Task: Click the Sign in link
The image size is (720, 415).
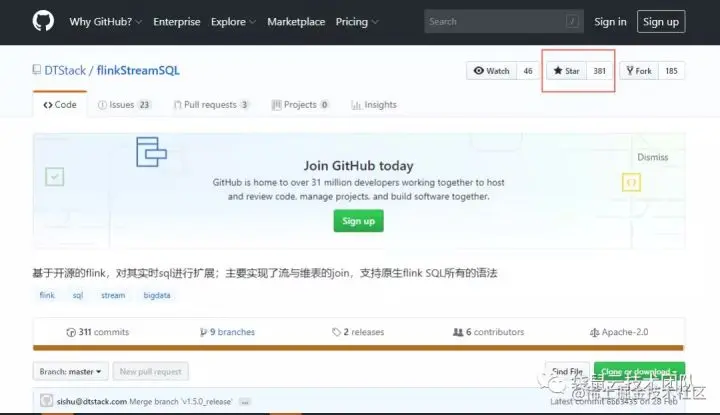Action: pos(610,22)
